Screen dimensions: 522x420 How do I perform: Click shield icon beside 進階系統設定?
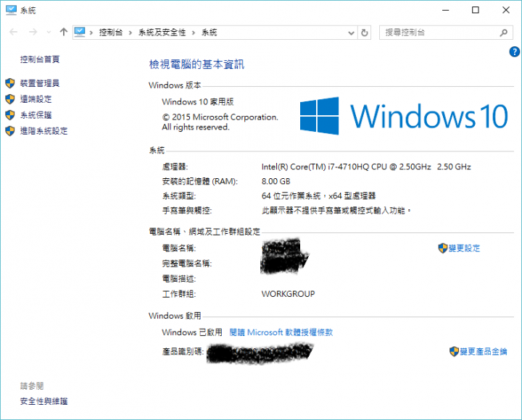point(10,131)
